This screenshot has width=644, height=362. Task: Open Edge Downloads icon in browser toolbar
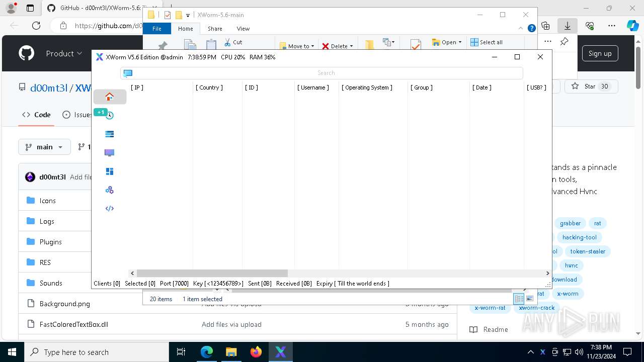(x=567, y=26)
